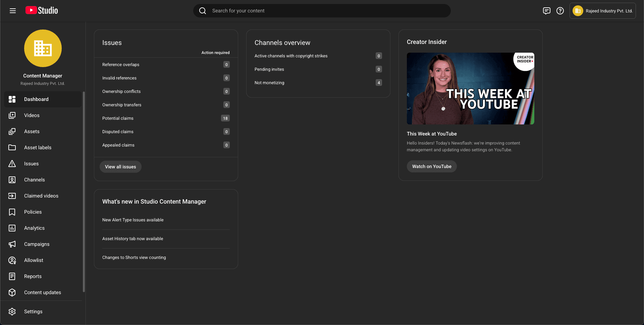The image size is (644, 325).
Task: Click Not monetizing count 4
Action: (379, 83)
